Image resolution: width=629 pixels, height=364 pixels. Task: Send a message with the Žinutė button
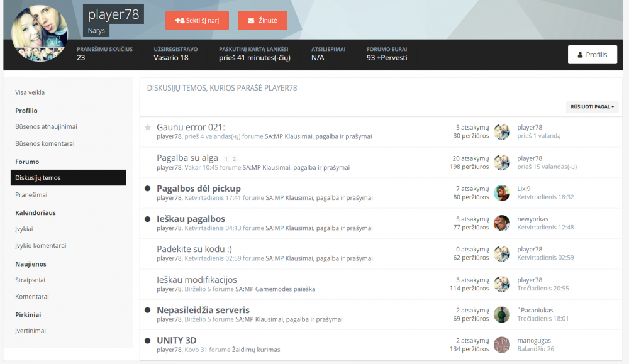click(x=262, y=21)
